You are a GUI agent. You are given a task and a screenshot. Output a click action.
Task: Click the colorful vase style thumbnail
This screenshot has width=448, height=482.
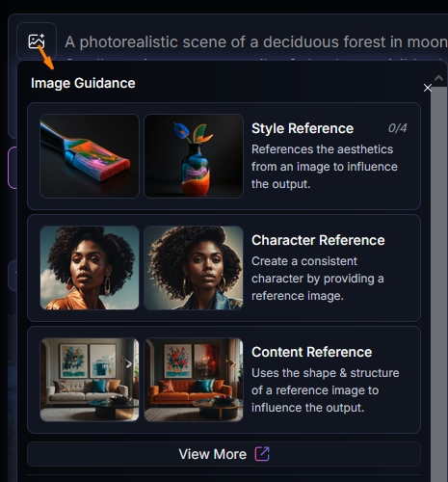[194, 156]
